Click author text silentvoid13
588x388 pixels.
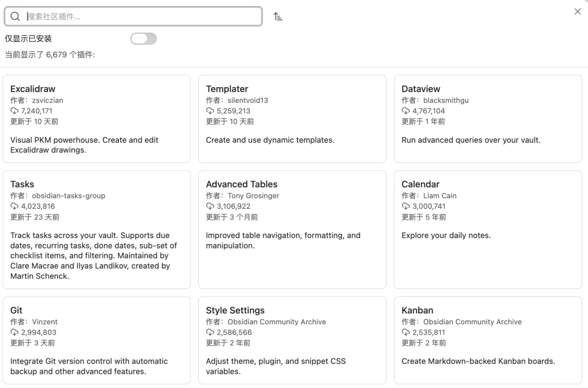pos(248,100)
